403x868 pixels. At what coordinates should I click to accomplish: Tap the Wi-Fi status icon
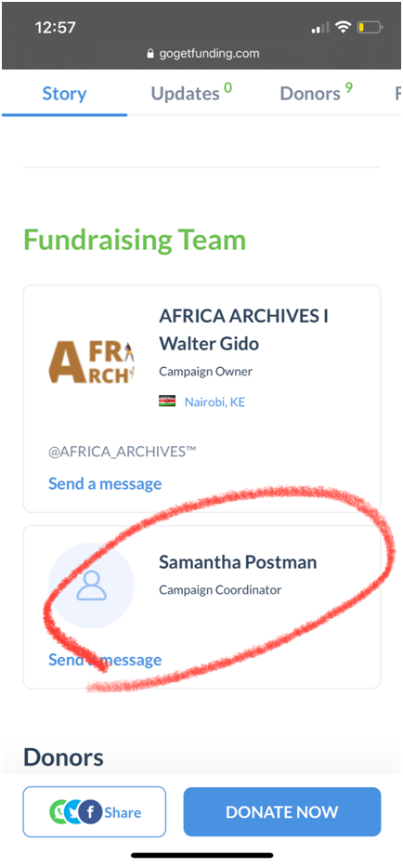coord(344,27)
